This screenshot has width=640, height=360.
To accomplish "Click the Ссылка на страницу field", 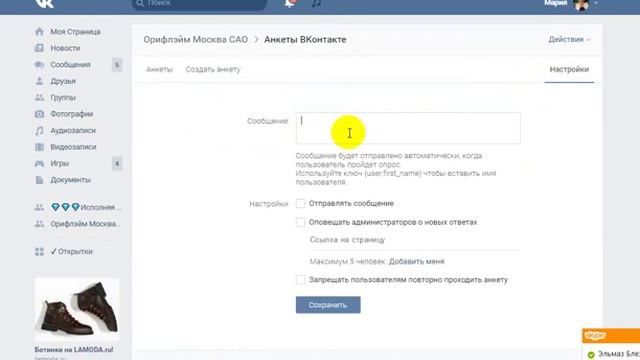I will 414,240.
